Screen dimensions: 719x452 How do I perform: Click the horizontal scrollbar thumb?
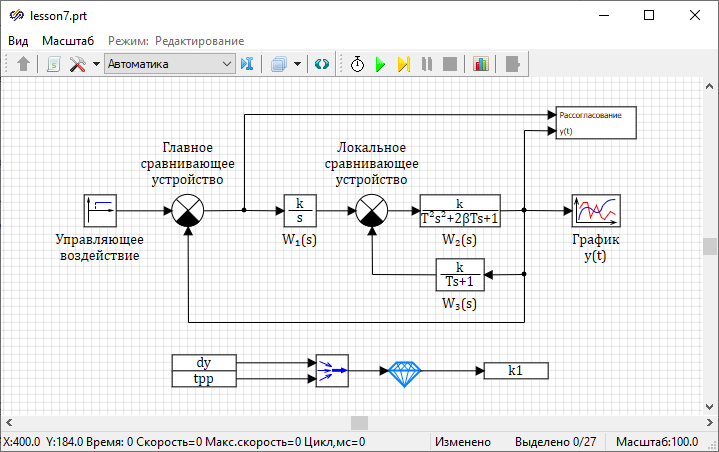(x=359, y=423)
